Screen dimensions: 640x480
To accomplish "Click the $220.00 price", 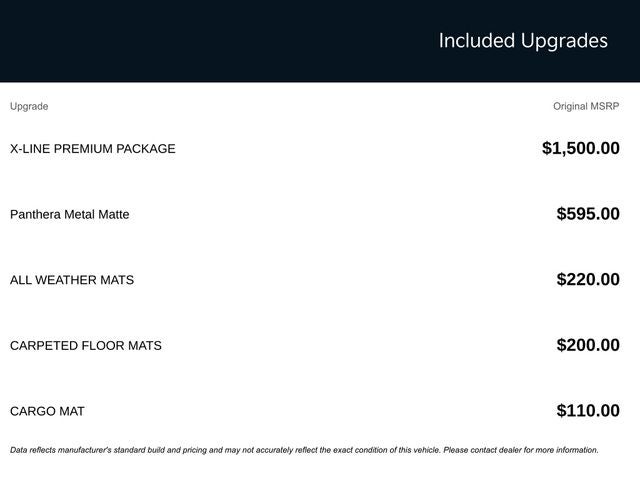I will 588,280.
